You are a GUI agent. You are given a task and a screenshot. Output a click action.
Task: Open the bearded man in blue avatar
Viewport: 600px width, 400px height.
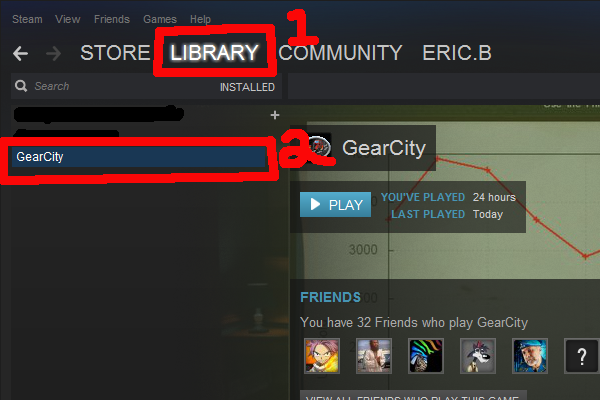(530, 356)
